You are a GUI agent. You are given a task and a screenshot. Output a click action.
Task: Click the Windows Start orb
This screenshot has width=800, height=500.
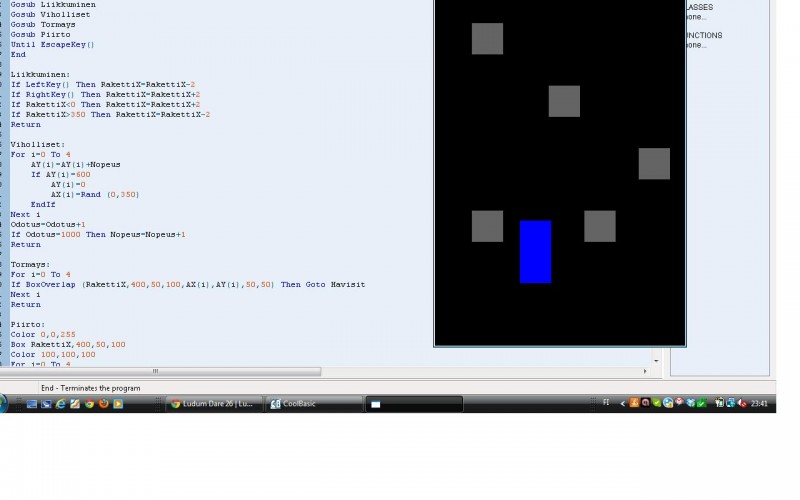[x=3, y=404]
